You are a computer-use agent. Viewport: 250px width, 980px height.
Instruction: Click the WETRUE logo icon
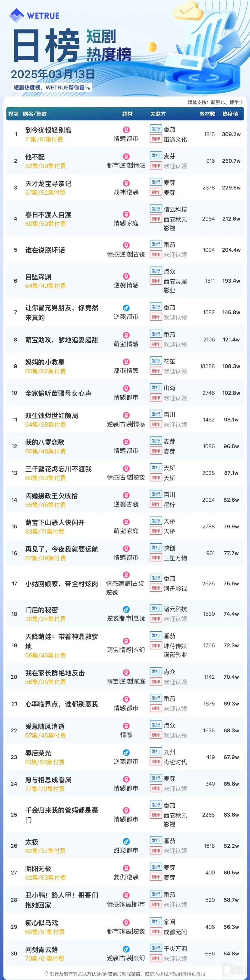pos(16,15)
